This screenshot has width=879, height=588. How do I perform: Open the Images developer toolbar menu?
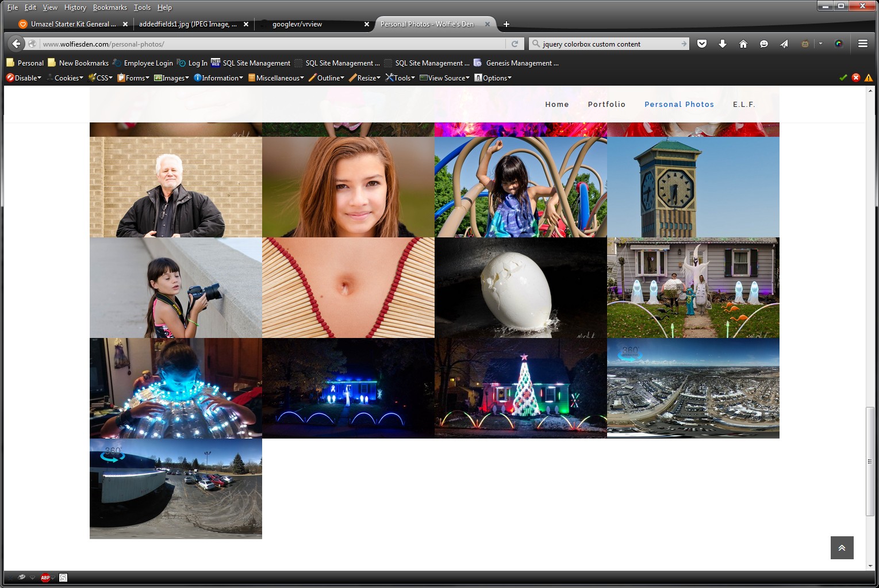tap(172, 78)
